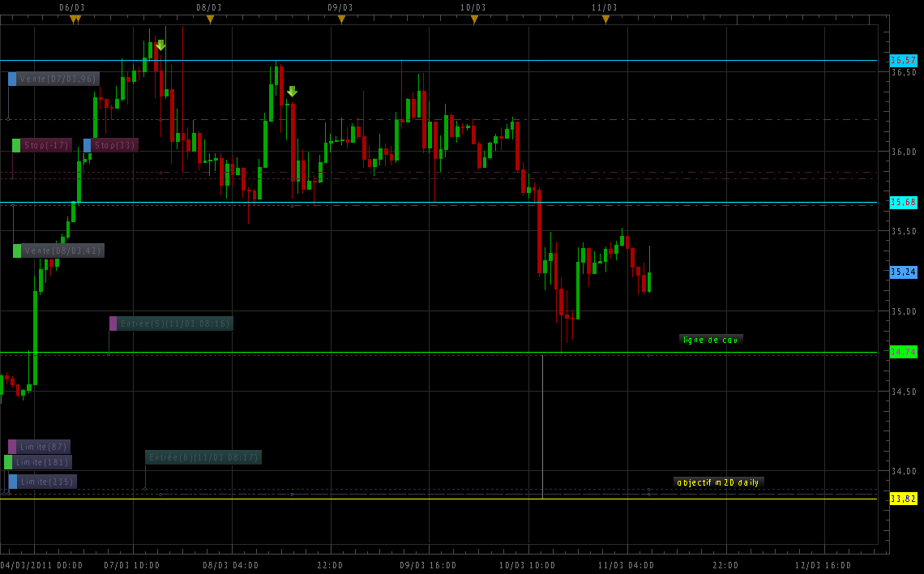The height and width of the screenshot is (574, 924).
Task: Select the 'objectif m20 daily' annotation label
Action: [718, 482]
